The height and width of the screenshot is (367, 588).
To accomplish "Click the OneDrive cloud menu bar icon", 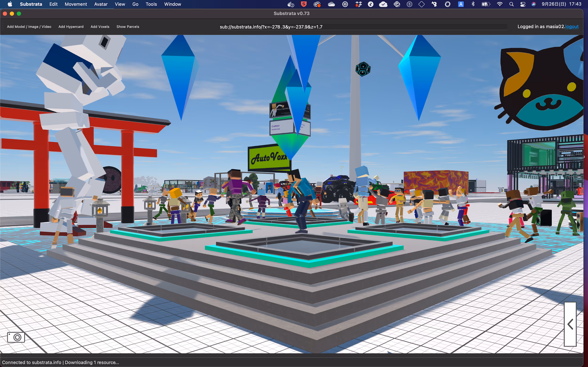I will (x=331, y=4).
